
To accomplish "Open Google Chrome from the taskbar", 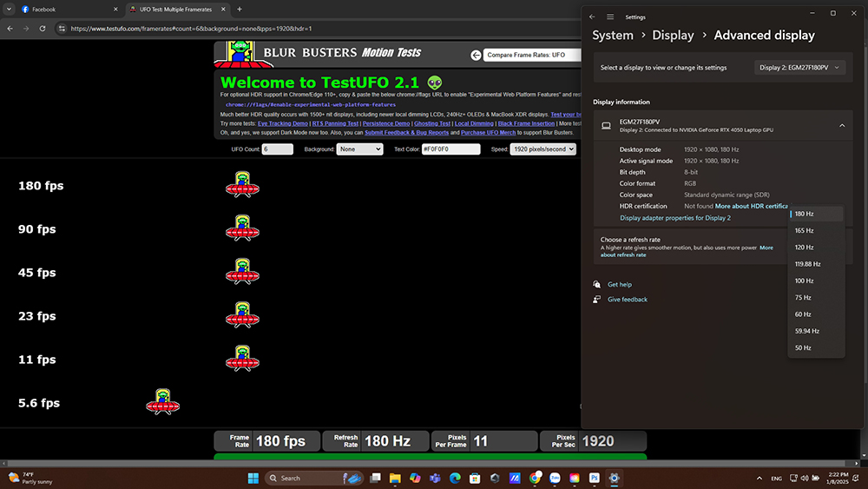I will (x=534, y=478).
